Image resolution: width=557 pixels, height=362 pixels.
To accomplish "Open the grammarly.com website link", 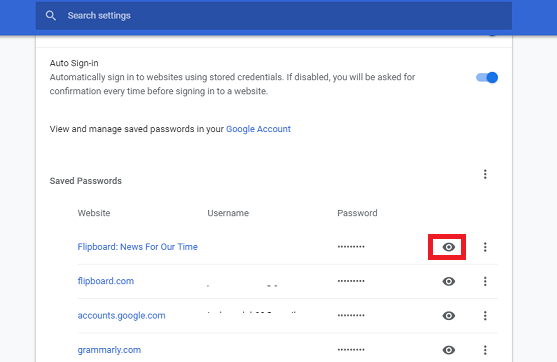I will point(109,350).
